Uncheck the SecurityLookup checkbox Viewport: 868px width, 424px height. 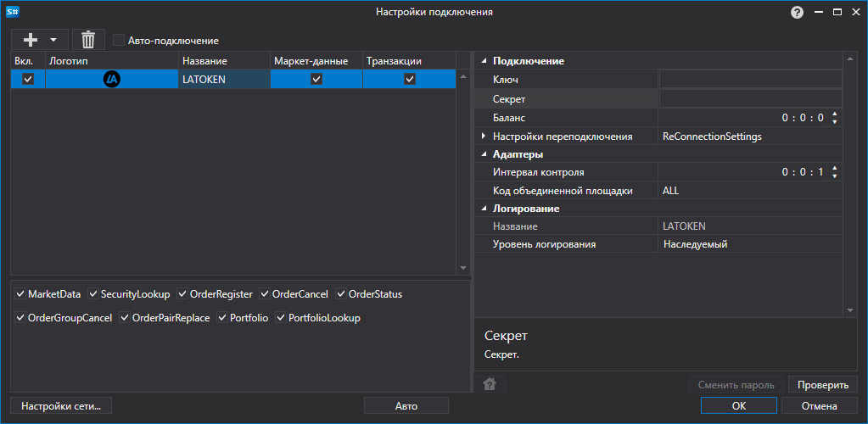(x=93, y=294)
